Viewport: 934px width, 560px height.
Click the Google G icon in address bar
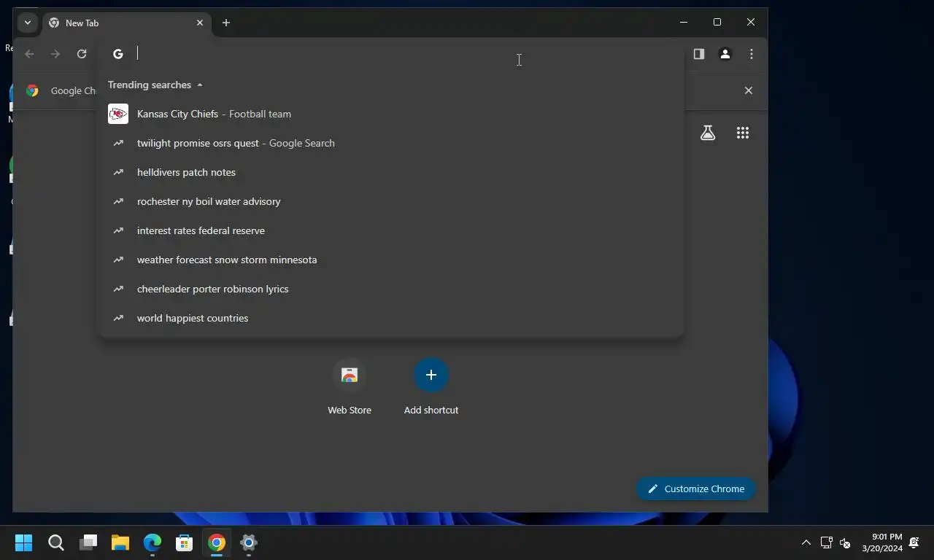tap(118, 54)
